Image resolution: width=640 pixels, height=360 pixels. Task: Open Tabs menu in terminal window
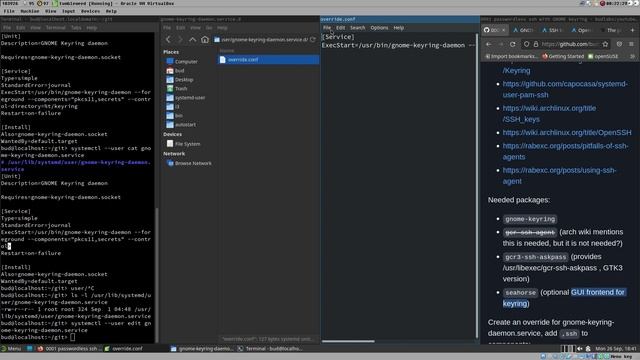coord(76,28)
